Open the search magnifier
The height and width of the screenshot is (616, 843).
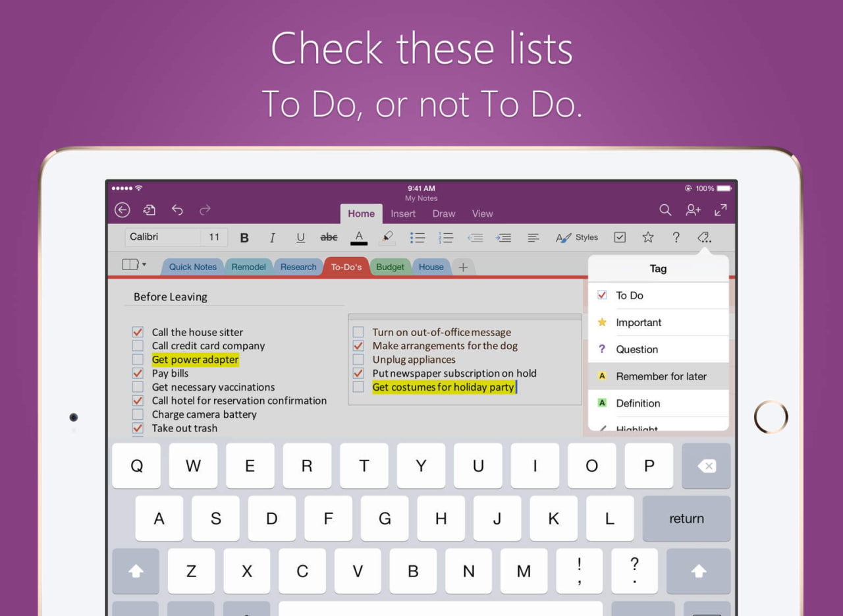(x=665, y=210)
